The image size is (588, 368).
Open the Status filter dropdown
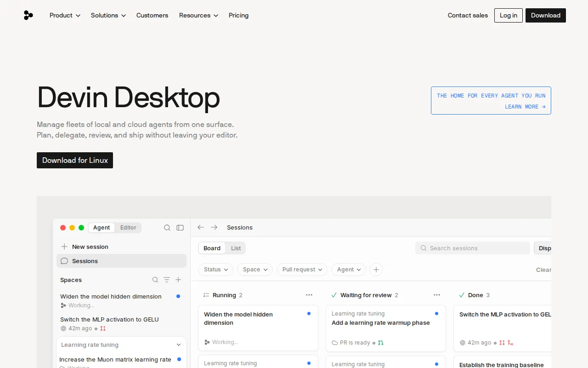pyautogui.click(x=216, y=270)
